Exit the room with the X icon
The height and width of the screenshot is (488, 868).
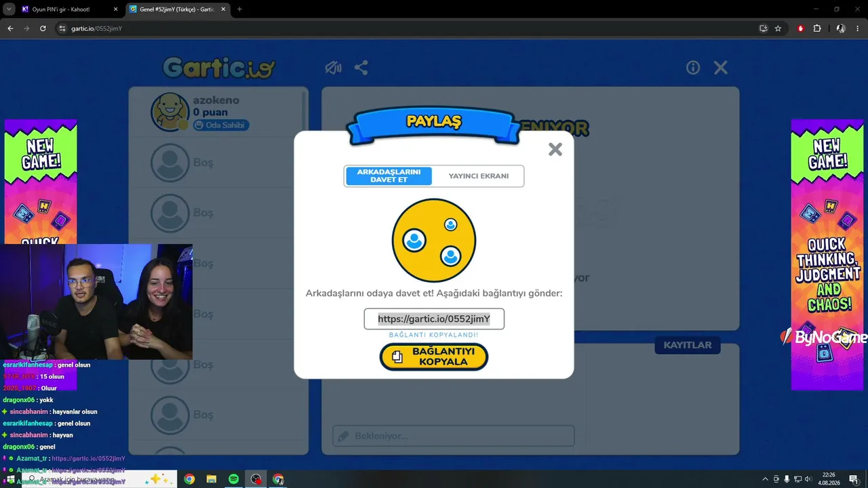tap(721, 68)
